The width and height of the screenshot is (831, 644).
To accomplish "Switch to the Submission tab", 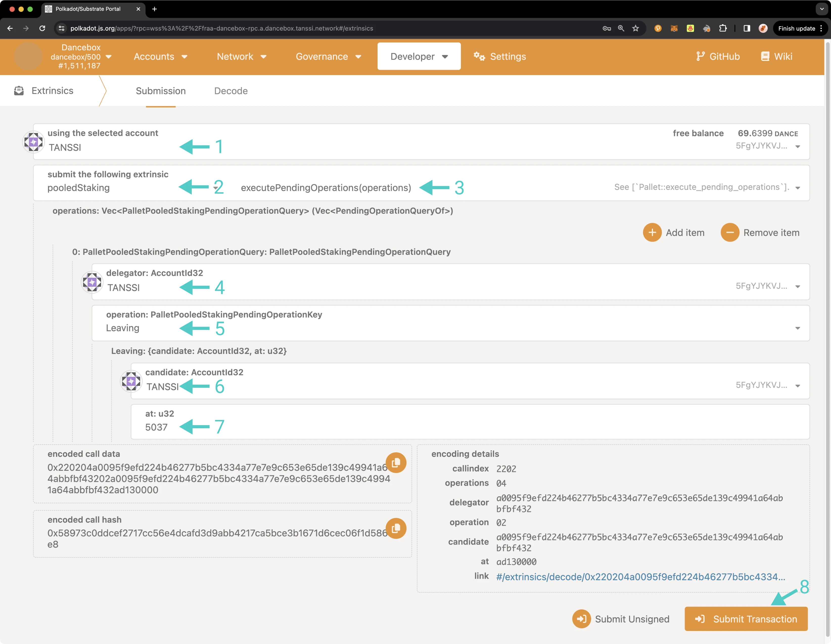I will [x=160, y=91].
